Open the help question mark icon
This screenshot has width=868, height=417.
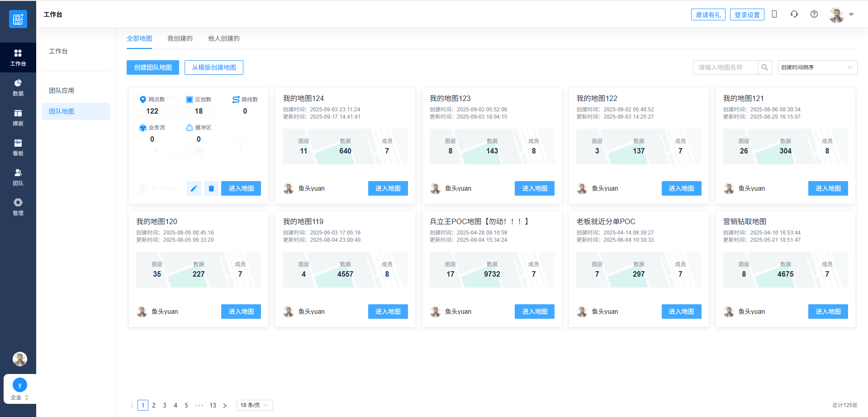[814, 14]
